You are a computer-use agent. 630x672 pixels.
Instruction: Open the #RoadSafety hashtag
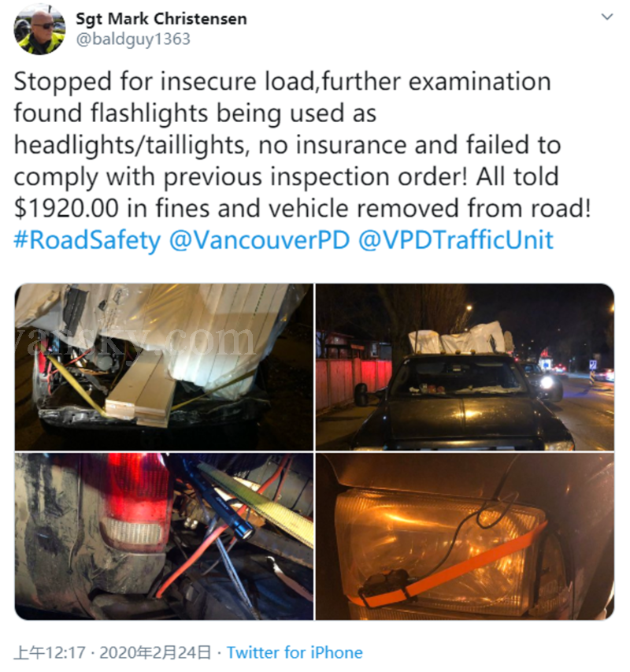tap(87, 240)
